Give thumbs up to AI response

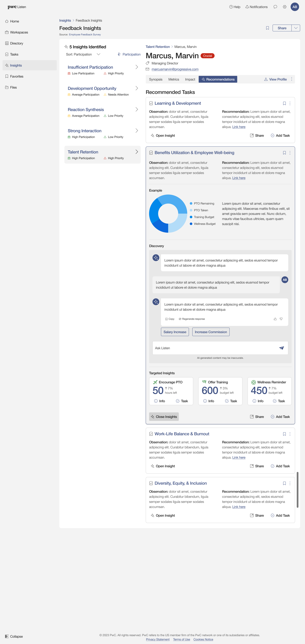click(x=275, y=319)
